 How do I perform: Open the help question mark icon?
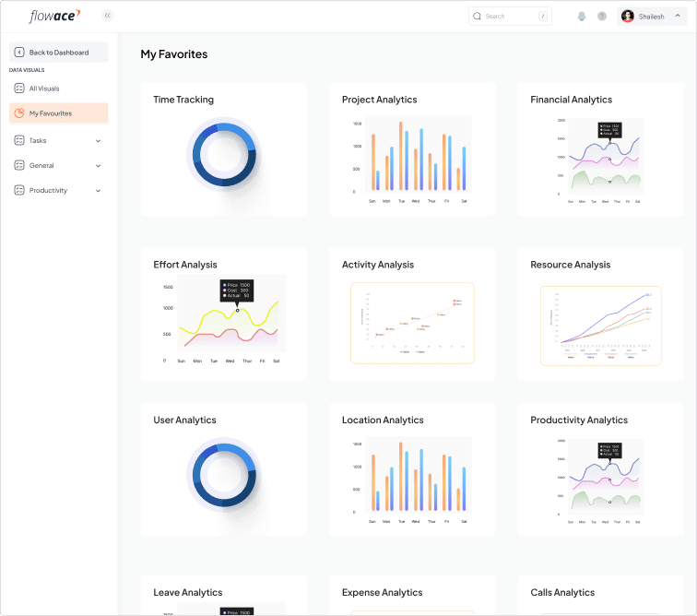pyautogui.click(x=602, y=17)
